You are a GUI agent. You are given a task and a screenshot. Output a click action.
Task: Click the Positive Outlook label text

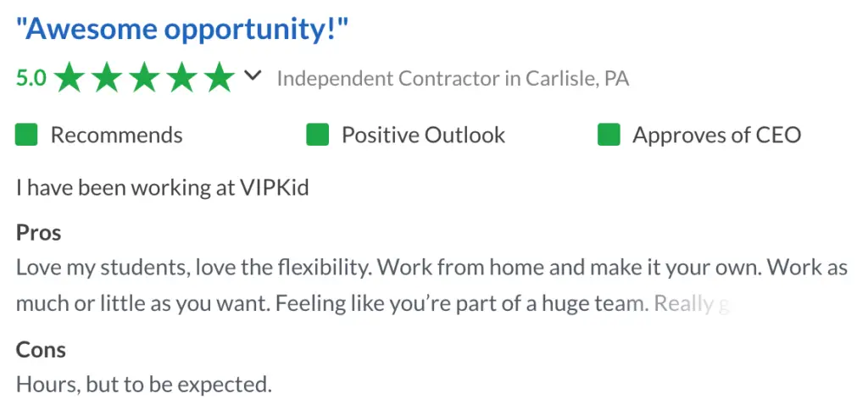click(x=424, y=135)
